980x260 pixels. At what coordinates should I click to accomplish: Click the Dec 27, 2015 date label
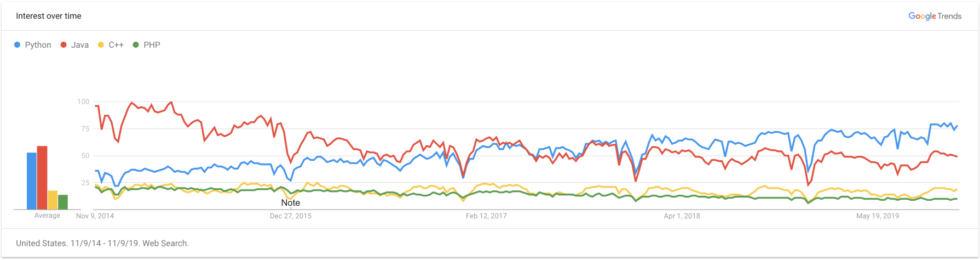click(290, 216)
